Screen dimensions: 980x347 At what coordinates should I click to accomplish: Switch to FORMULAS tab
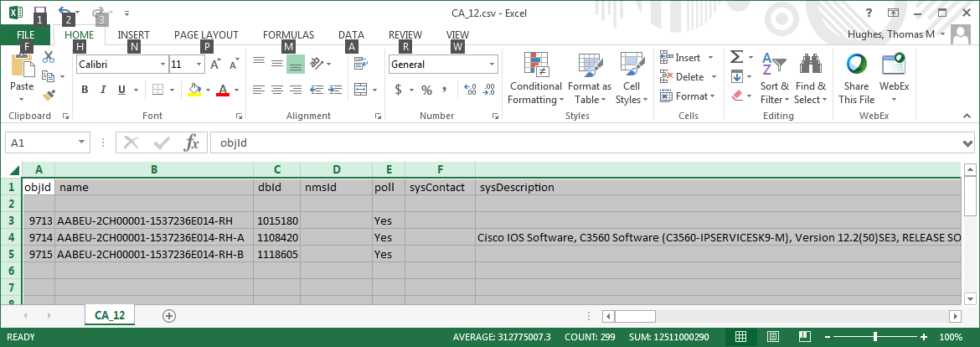288,35
